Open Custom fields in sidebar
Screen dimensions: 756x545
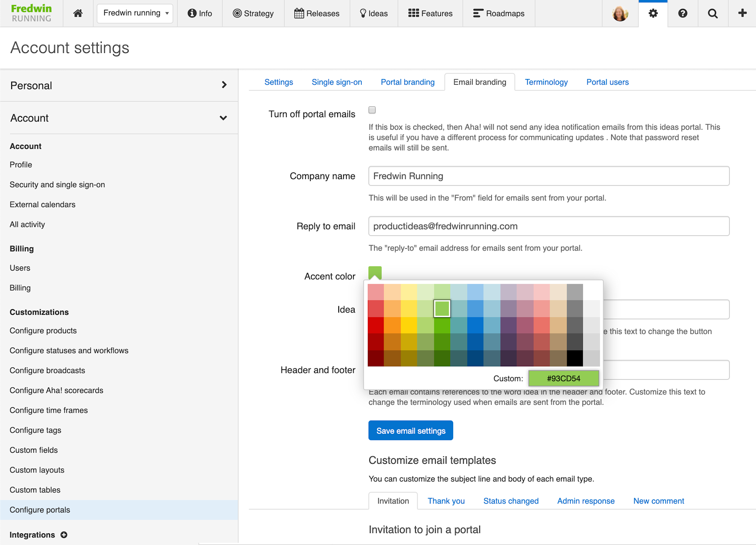pyautogui.click(x=34, y=450)
